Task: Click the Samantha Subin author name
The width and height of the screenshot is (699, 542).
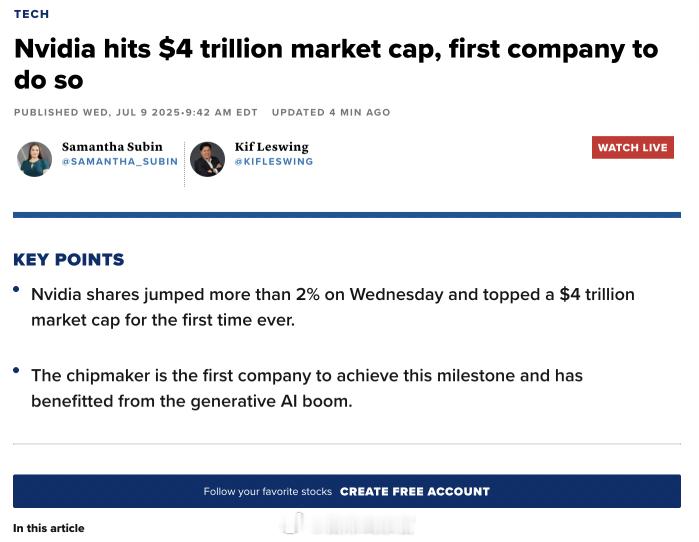Action: point(112,147)
